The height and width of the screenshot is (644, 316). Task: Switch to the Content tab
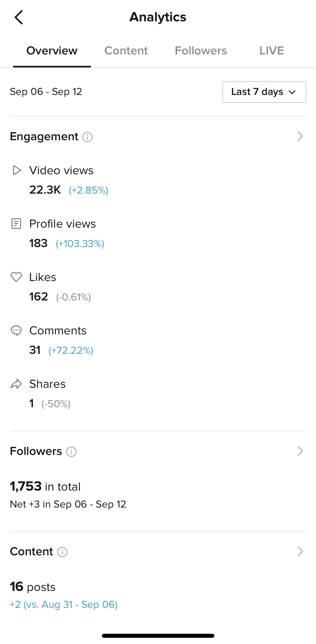pyautogui.click(x=126, y=51)
